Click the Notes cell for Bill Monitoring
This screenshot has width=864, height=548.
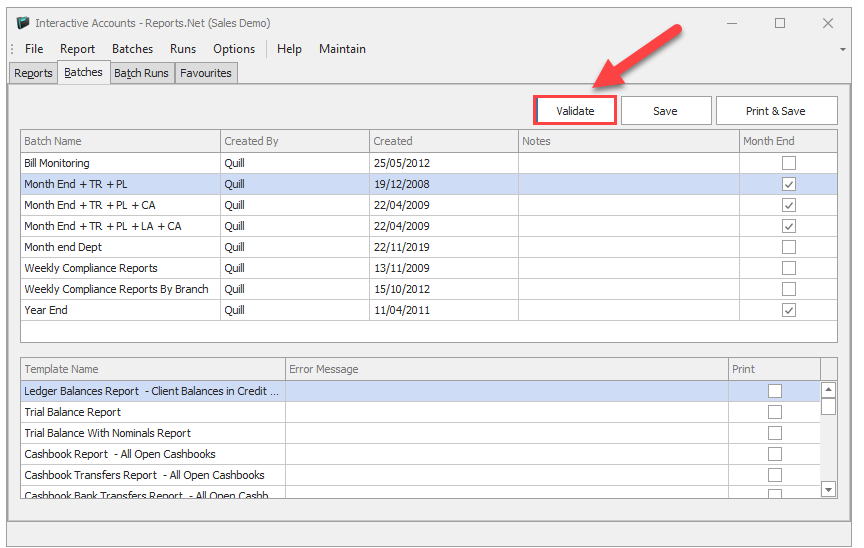pos(629,163)
